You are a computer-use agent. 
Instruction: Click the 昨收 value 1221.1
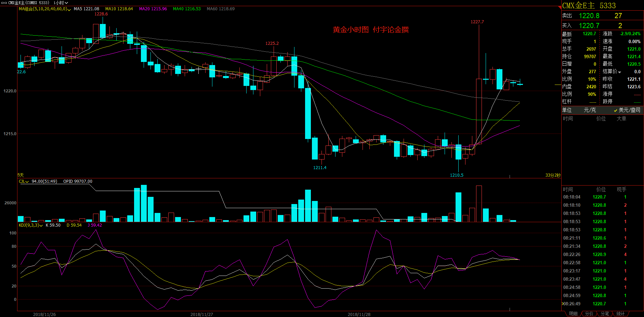pyautogui.click(x=634, y=79)
